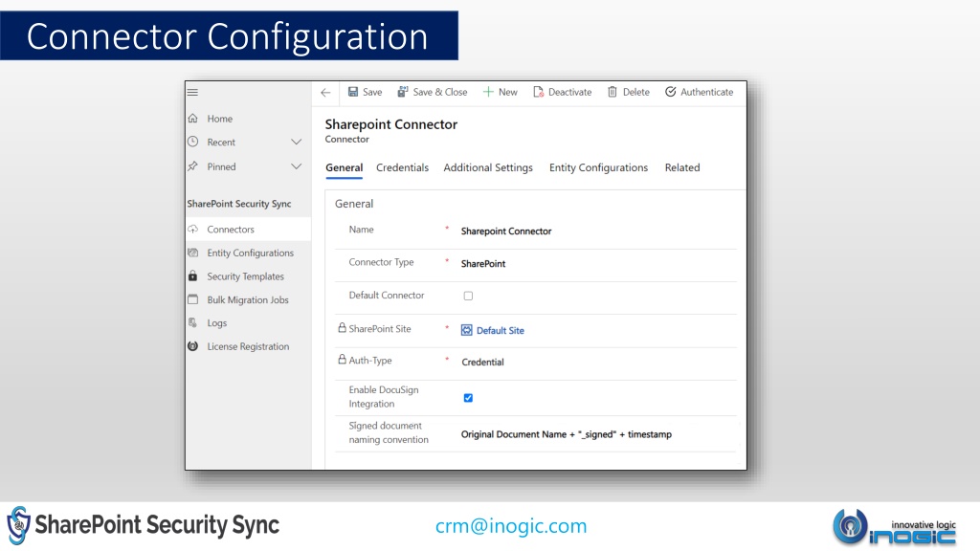Screen dimensions: 980x551
Task: Switch to the General tab
Action: coord(344,167)
